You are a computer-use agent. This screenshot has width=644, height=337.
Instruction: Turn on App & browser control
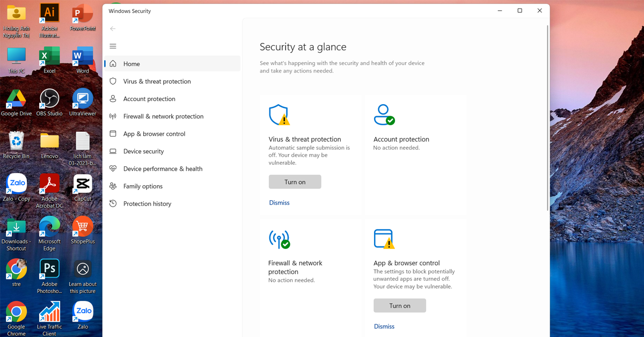pyautogui.click(x=399, y=305)
